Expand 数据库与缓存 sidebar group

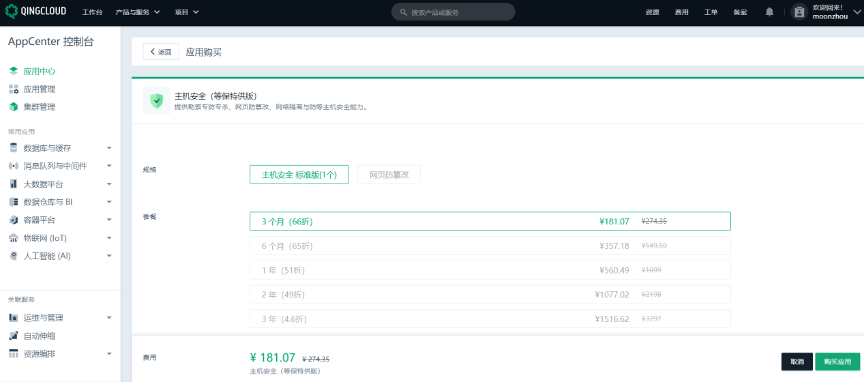pyautogui.click(x=61, y=148)
